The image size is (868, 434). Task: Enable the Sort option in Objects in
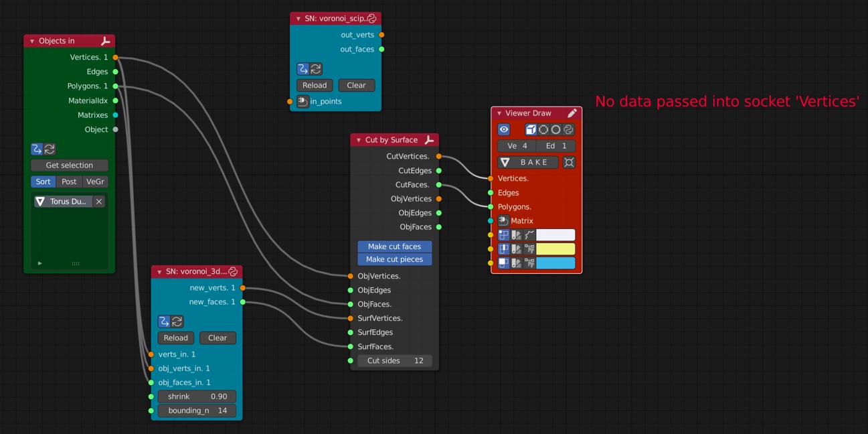tap(44, 182)
